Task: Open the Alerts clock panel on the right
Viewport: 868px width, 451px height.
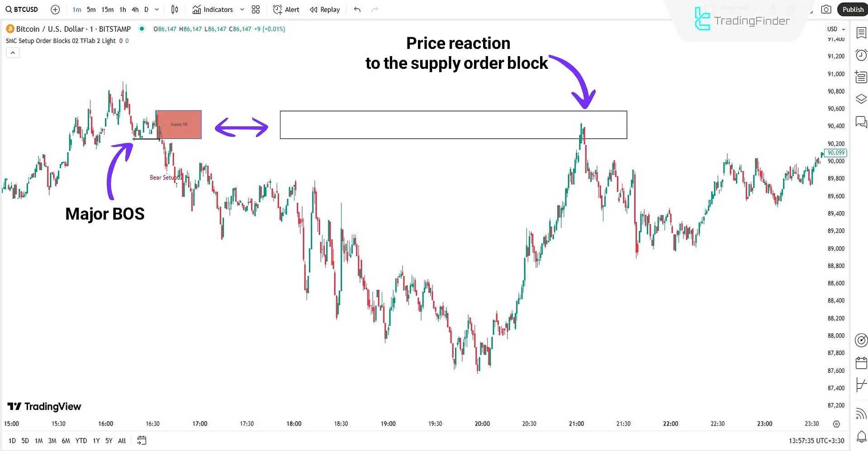Action: coord(861,55)
